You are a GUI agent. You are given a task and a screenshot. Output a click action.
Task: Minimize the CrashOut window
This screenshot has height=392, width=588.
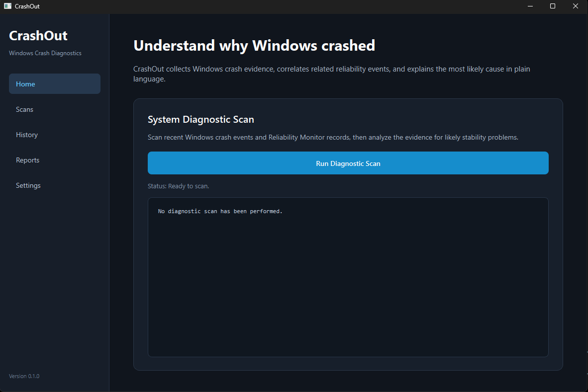[x=530, y=6]
